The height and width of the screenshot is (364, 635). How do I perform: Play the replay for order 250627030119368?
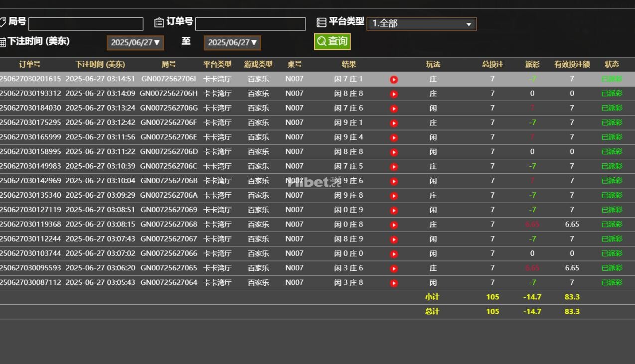pos(393,224)
